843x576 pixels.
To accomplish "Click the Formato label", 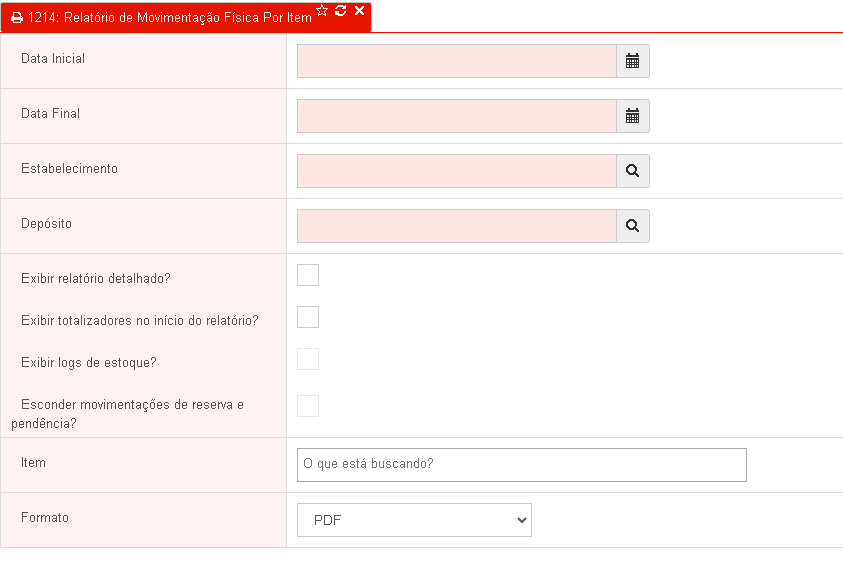I will click(x=45, y=517).
